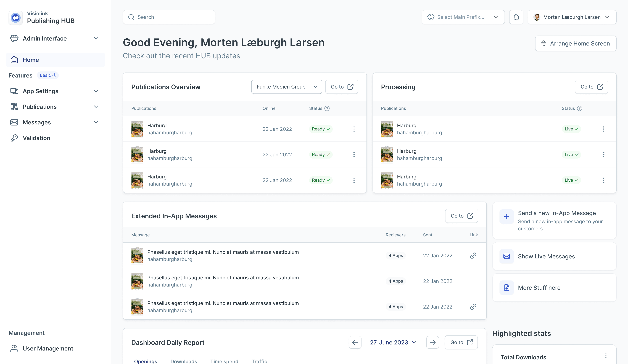The height and width of the screenshot is (364, 628).
Task: Click three-dot menu of first Processing row
Action: click(x=604, y=129)
